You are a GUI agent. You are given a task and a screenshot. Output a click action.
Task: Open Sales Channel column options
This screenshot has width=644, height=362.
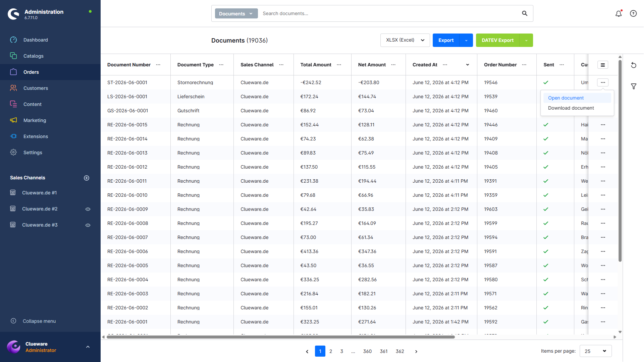coord(281,65)
